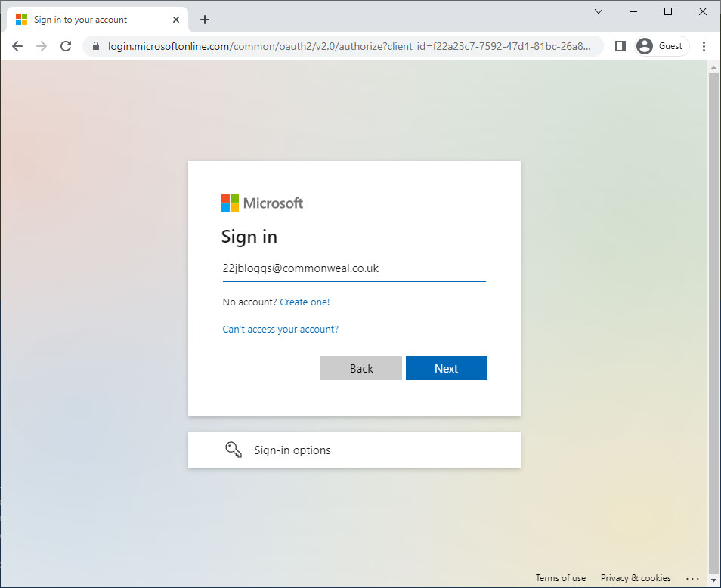Click the padlock icon in the address bar
The width and height of the screenshot is (721, 588).
[x=96, y=46]
